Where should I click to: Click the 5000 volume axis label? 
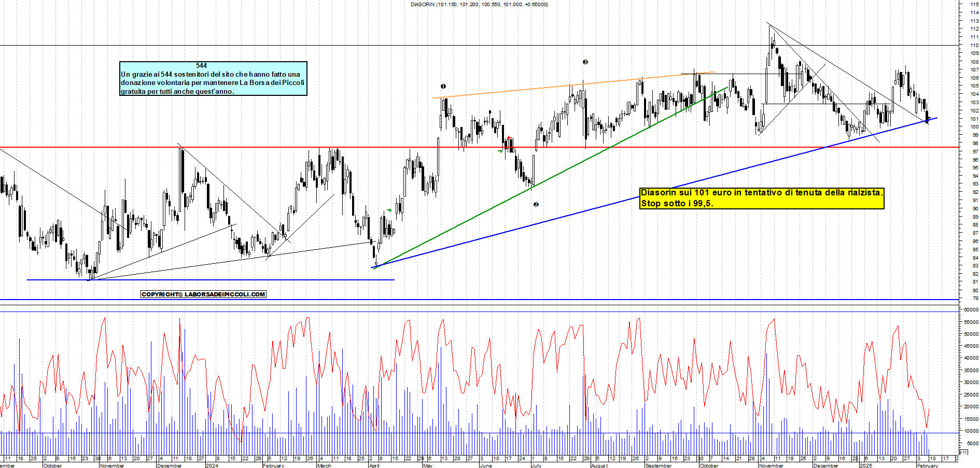tap(973, 443)
